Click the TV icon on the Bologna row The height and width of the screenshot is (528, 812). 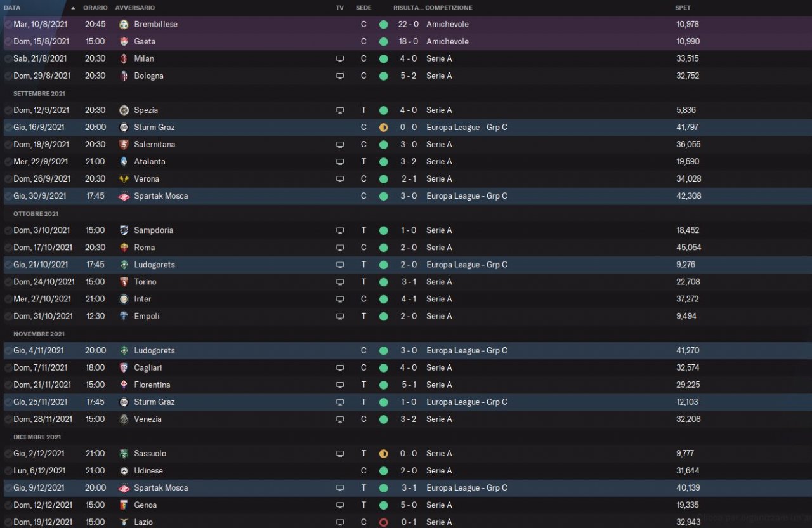coord(340,76)
